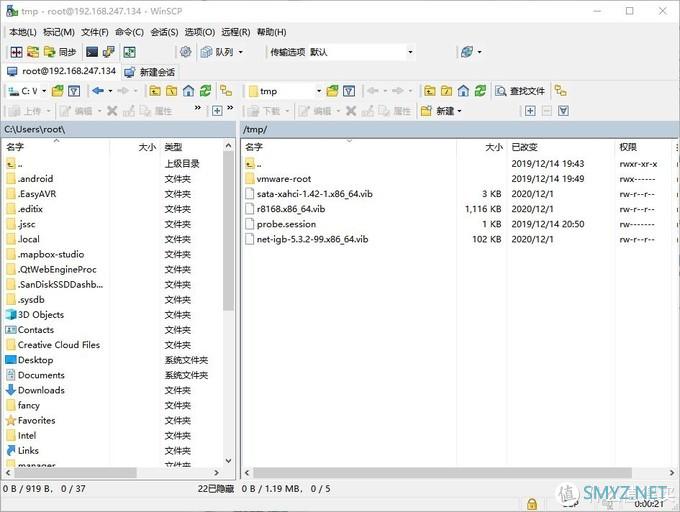Open Preferences gear icon
680x512 pixels.
186,52
